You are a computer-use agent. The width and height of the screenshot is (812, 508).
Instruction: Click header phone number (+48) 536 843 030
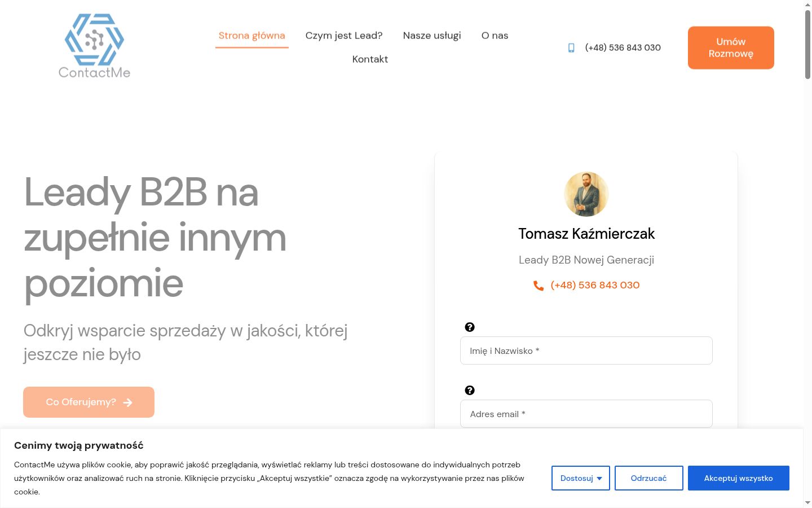(623, 48)
